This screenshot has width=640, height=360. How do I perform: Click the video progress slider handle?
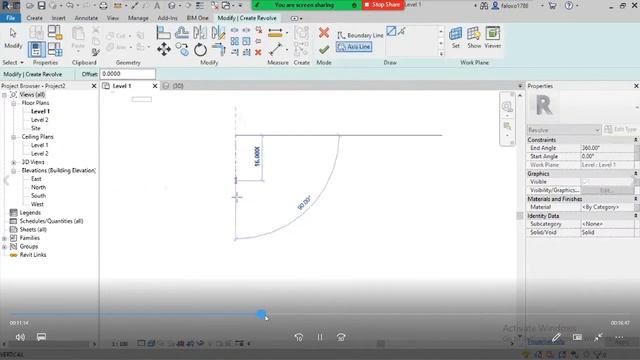point(262,314)
